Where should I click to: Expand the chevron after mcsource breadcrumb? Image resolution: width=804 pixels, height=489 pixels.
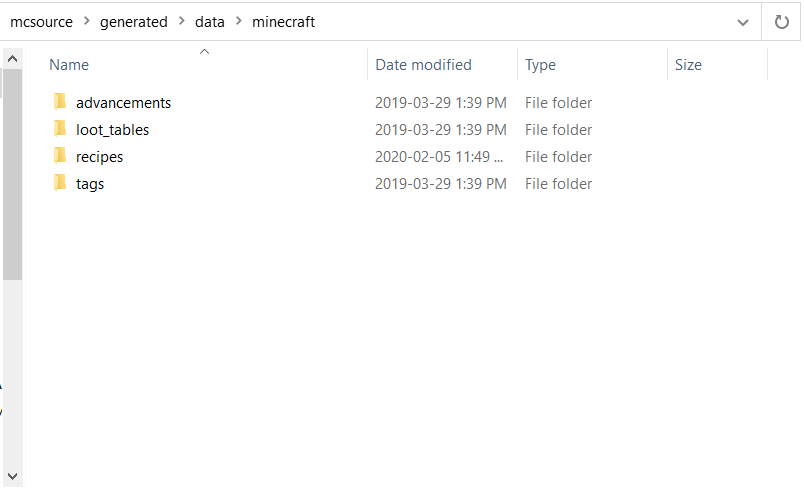(86, 21)
